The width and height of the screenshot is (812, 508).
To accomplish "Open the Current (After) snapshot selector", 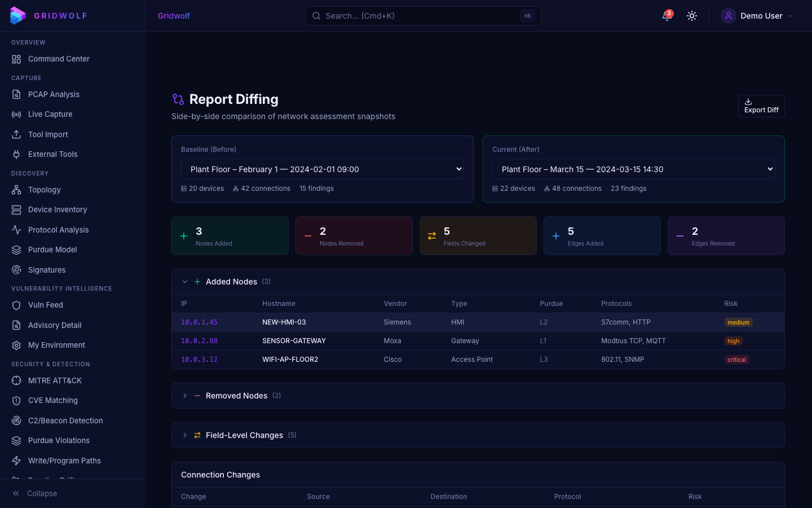I will (x=633, y=169).
